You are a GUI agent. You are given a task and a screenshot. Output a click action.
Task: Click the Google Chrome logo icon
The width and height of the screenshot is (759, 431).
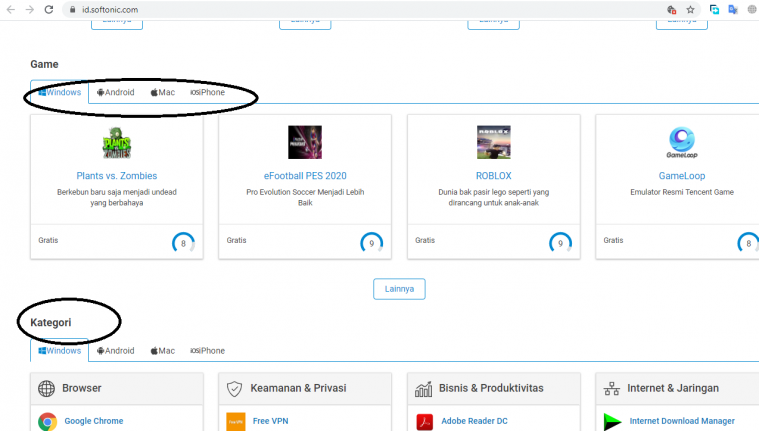[47, 422]
